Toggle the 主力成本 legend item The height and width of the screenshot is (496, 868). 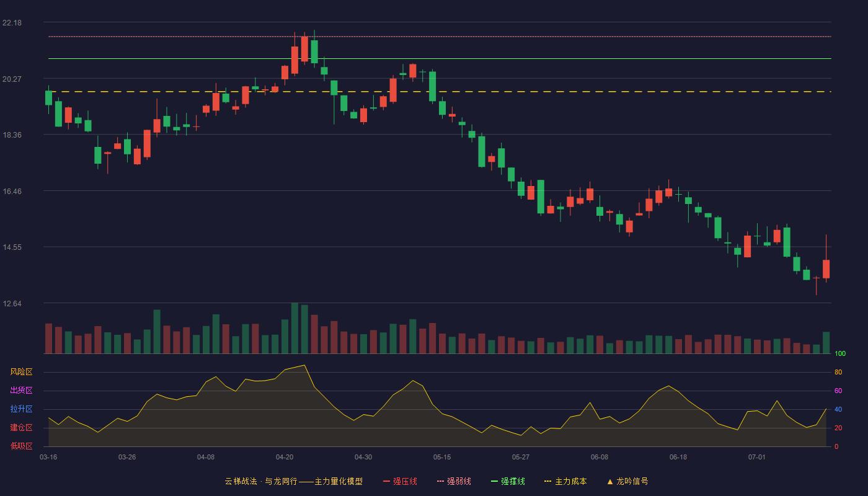tap(565, 481)
